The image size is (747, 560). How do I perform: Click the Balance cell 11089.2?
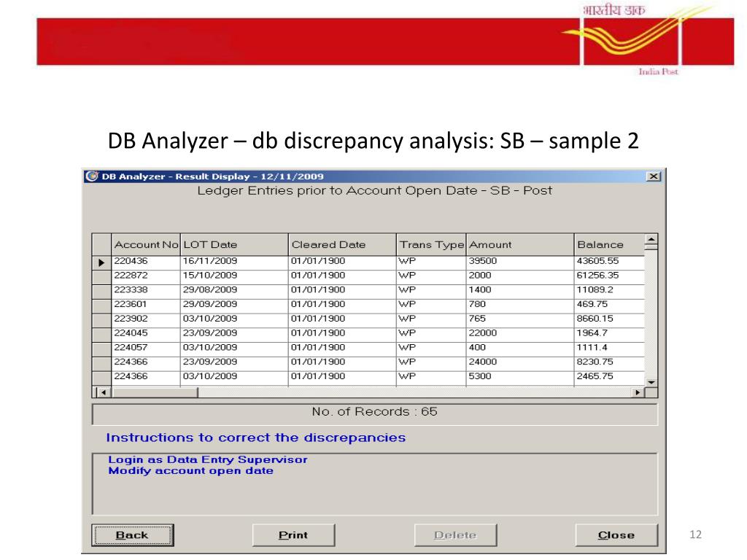[x=609, y=290]
